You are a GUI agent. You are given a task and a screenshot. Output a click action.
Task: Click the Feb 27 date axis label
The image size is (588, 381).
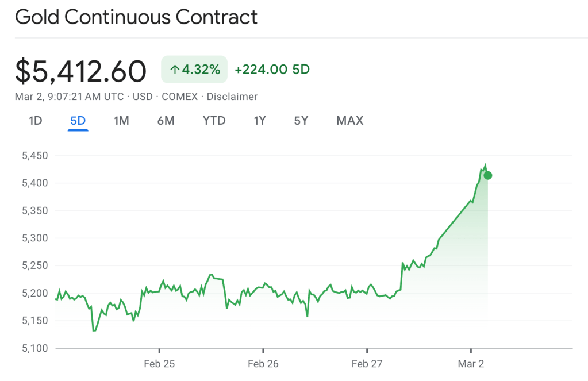[x=367, y=364]
